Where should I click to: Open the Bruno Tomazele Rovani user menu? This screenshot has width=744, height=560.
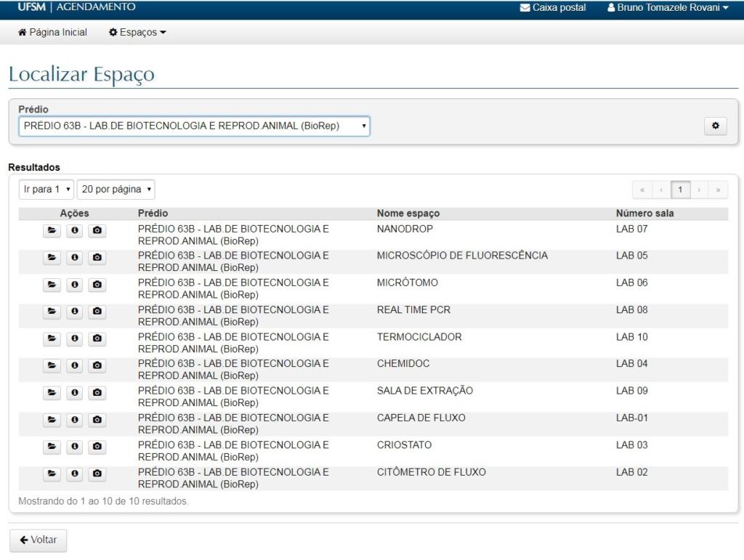click(x=667, y=8)
